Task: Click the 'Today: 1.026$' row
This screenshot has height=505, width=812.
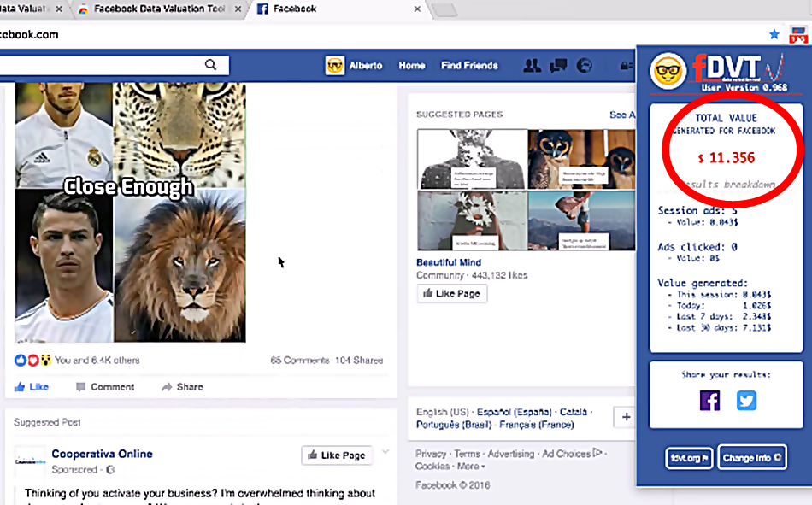Action: click(720, 306)
